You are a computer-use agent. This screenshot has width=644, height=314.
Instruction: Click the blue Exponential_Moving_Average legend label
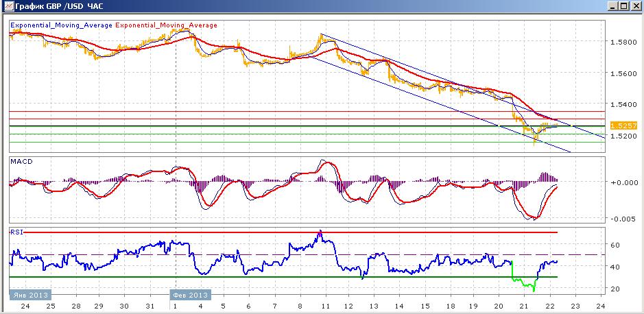pyautogui.click(x=61, y=25)
